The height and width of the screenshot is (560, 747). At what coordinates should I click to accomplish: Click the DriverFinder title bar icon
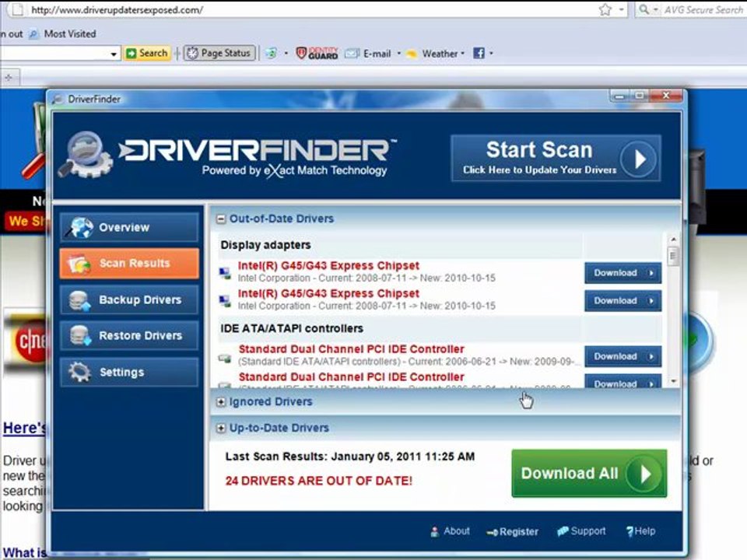[x=58, y=99]
